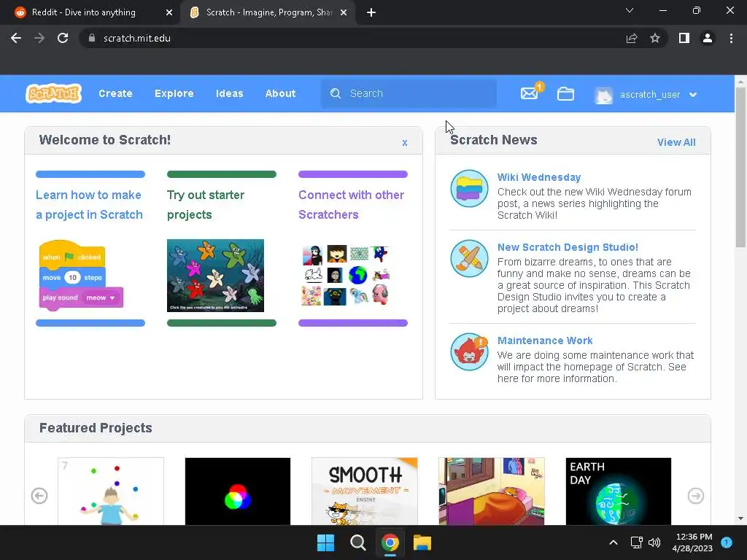Open the About menu item
The height and width of the screenshot is (560, 747).
(280, 93)
